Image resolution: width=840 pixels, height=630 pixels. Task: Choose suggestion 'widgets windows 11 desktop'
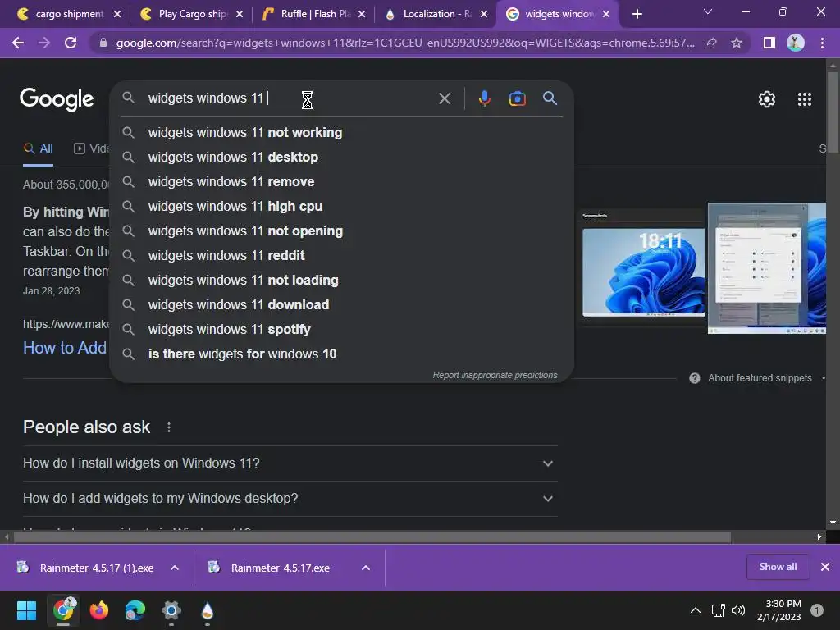pos(341,157)
